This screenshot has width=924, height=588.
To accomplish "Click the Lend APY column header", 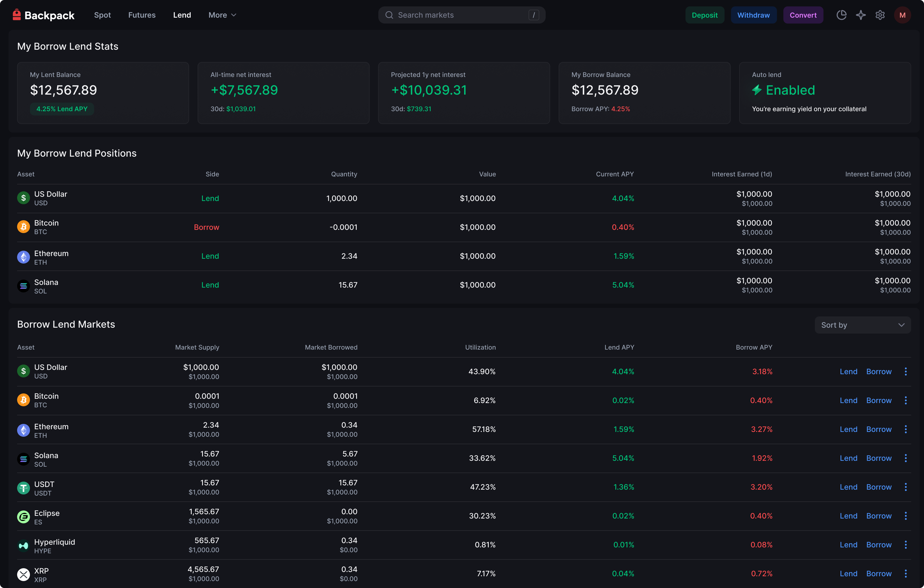I will [x=619, y=347].
